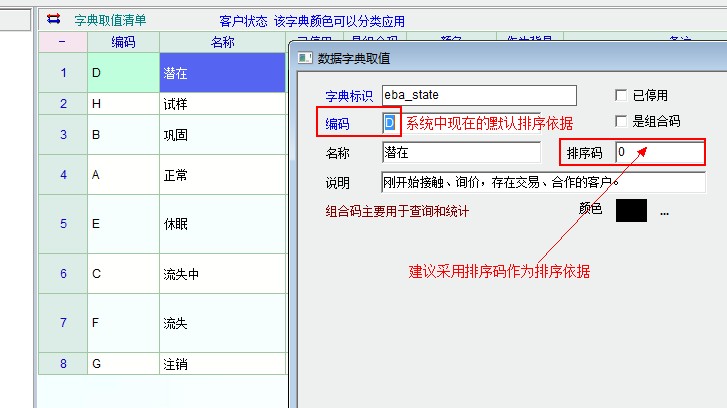Select the 正常 name cell
Viewport: 727px width, 408px height.
222,175
